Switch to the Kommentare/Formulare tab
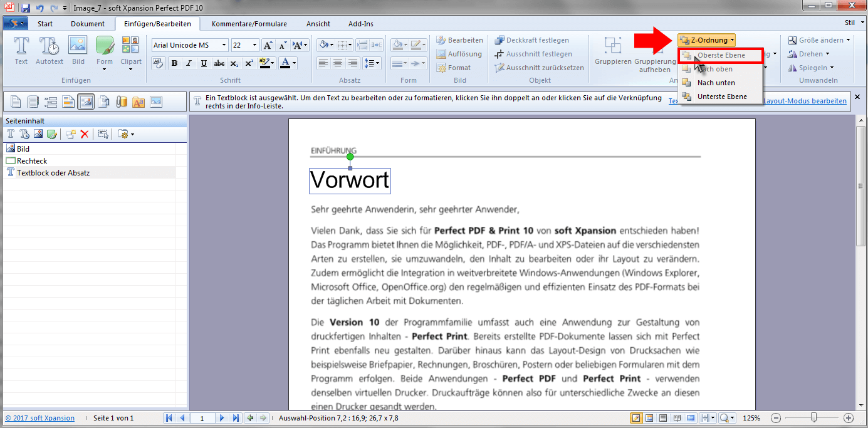The image size is (868, 428). click(x=249, y=24)
